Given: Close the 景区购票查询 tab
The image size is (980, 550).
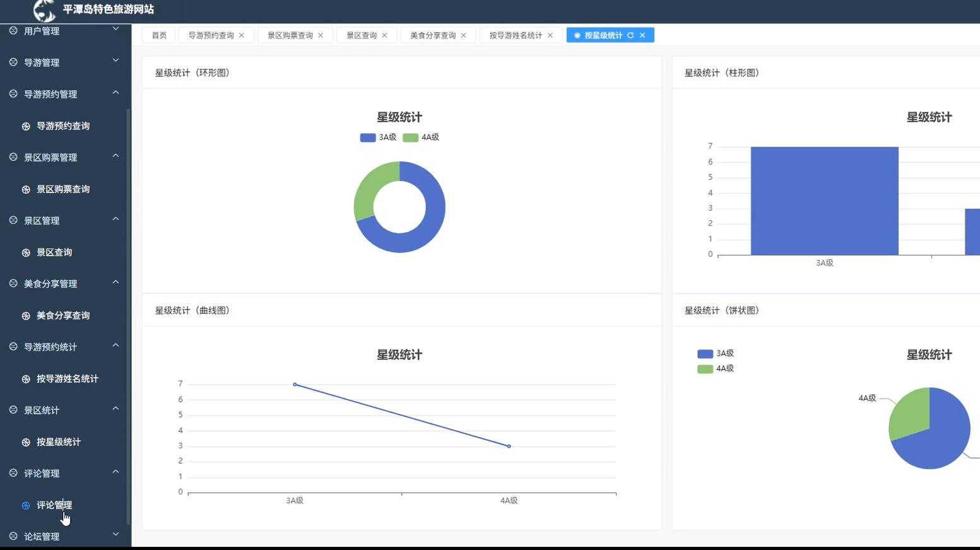Looking at the screenshot, I should pyautogui.click(x=321, y=35).
